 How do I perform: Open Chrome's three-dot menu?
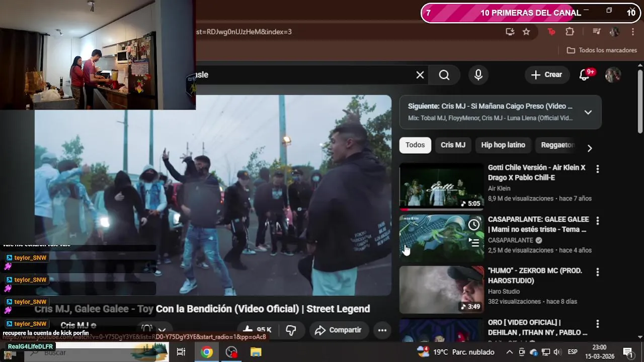pos(633,32)
